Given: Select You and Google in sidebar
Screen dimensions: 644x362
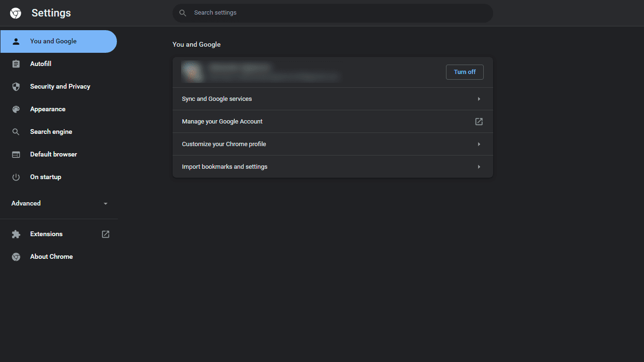Looking at the screenshot, I should pos(58,41).
